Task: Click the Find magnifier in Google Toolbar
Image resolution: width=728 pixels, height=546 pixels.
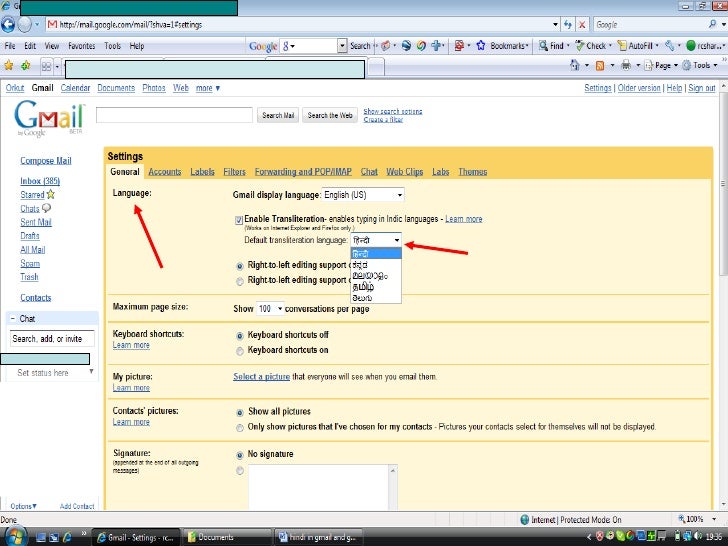Action: pos(543,46)
